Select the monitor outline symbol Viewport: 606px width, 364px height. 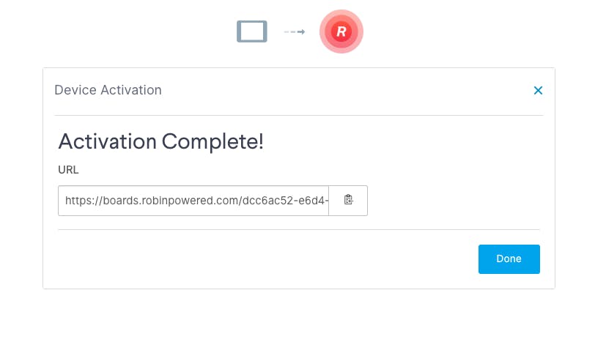point(252,31)
